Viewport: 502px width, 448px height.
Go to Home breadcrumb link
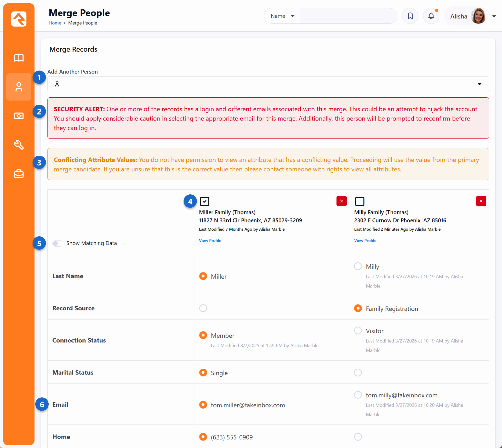tap(55, 23)
